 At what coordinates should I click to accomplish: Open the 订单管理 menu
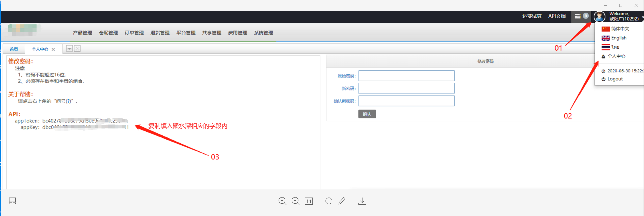[134, 33]
